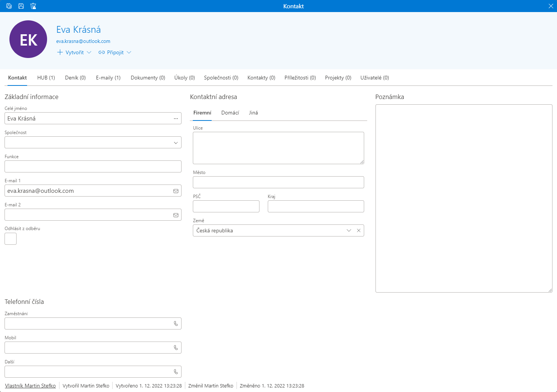
Task: Select the Kontakt tab
Action: (x=17, y=78)
